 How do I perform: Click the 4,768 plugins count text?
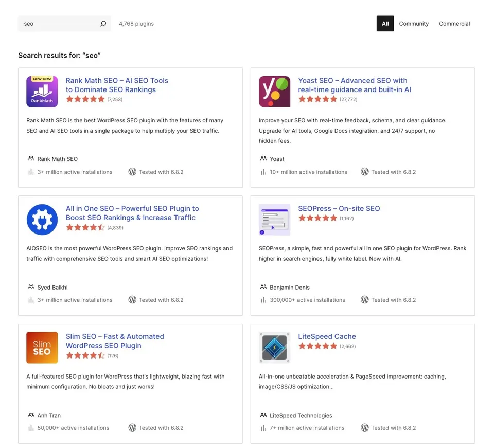(x=136, y=24)
